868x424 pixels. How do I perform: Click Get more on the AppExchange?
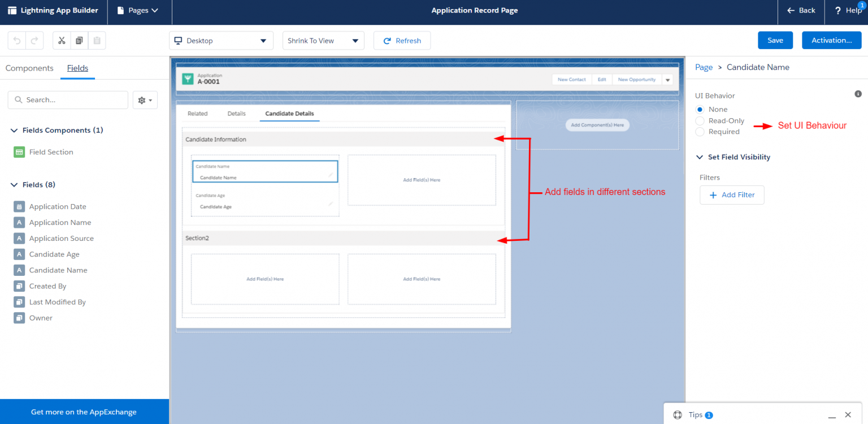(x=84, y=412)
